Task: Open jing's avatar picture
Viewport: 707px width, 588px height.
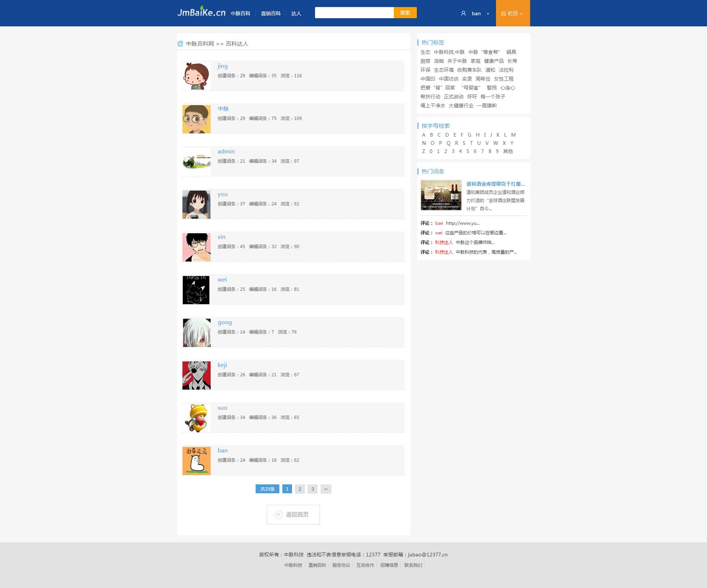Action: coord(196,76)
